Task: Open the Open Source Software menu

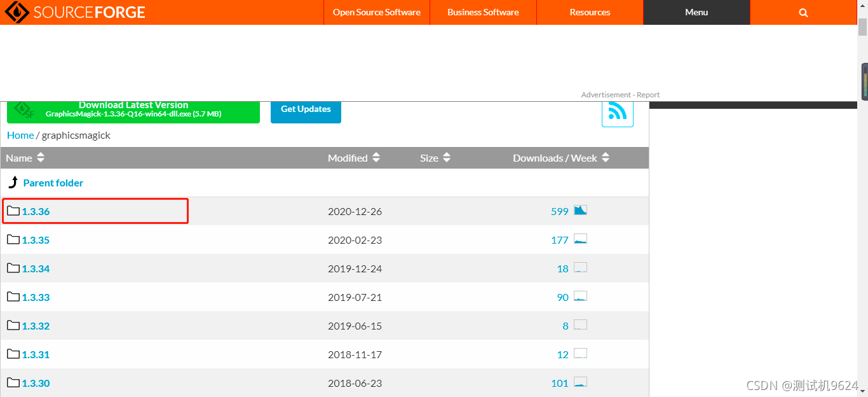Action: [377, 12]
